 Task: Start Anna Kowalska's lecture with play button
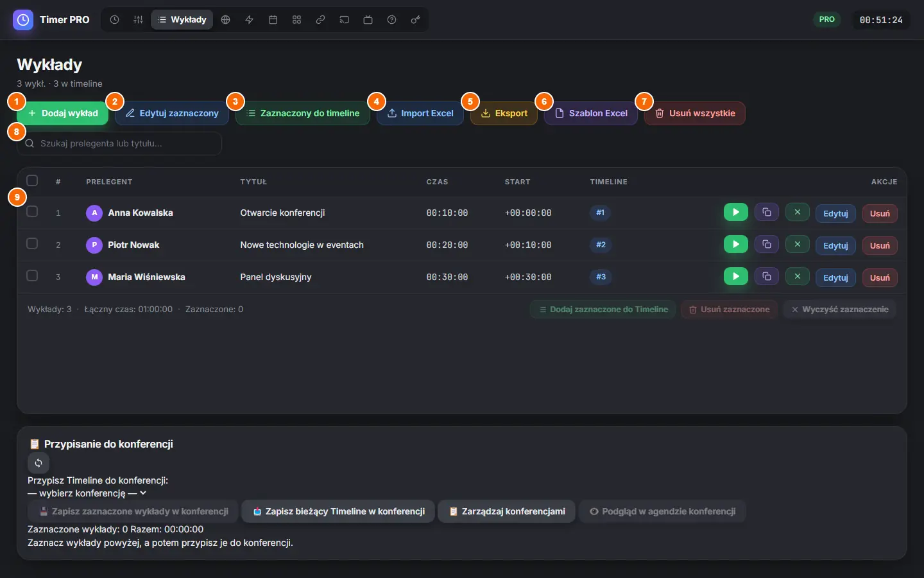point(736,212)
